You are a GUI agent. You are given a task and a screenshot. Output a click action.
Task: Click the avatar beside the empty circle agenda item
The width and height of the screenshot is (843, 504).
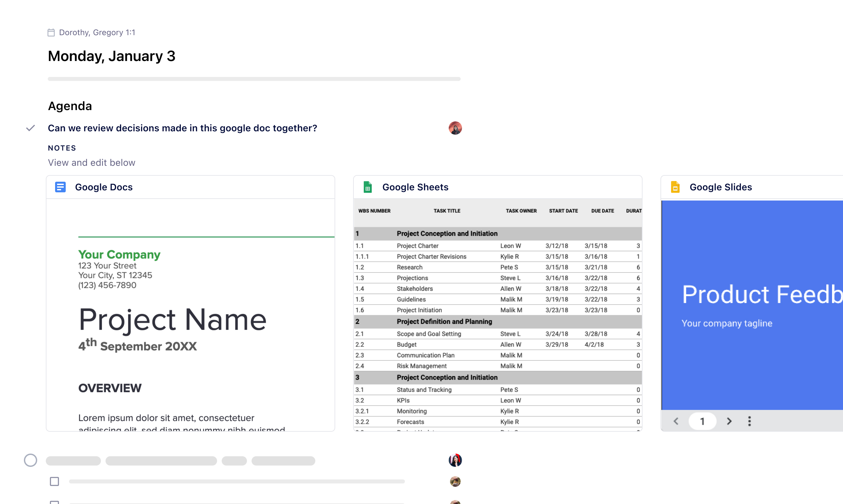tap(455, 461)
